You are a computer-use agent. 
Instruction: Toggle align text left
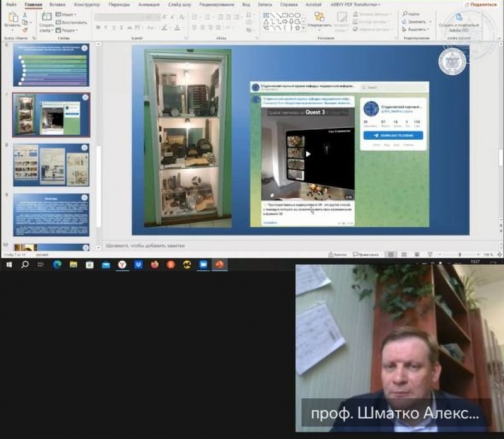[x=195, y=28]
